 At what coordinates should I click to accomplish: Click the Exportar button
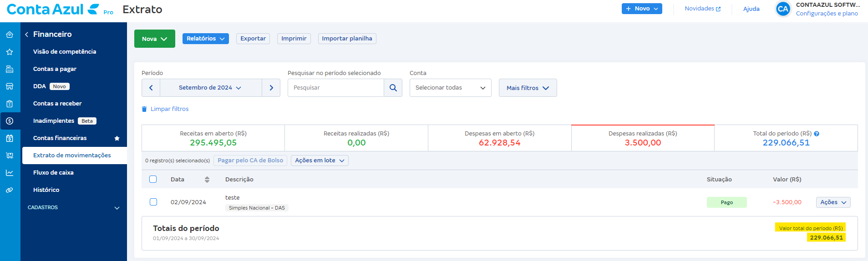point(253,39)
